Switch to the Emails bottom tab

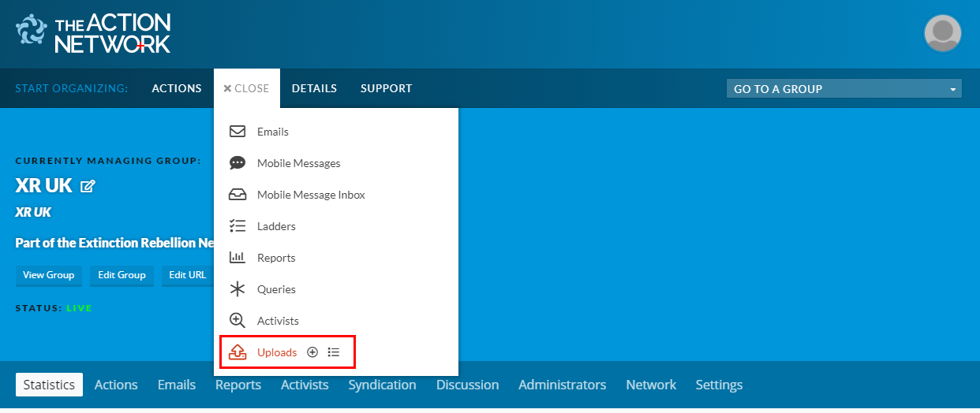click(x=177, y=385)
